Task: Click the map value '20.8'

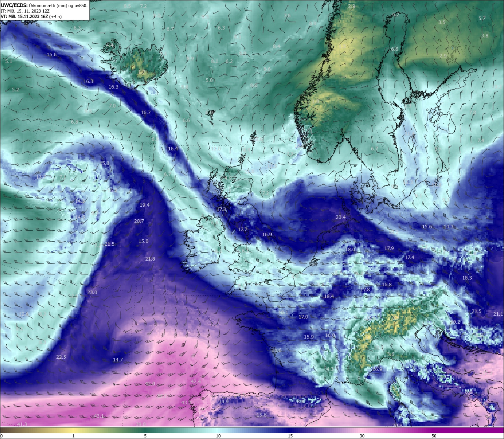Action: click(x=397, y=425)
